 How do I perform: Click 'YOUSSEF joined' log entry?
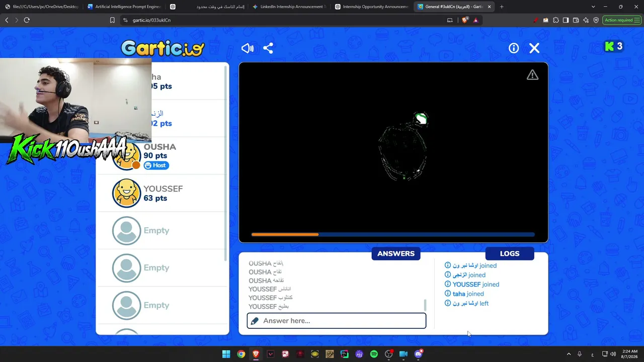472,285
